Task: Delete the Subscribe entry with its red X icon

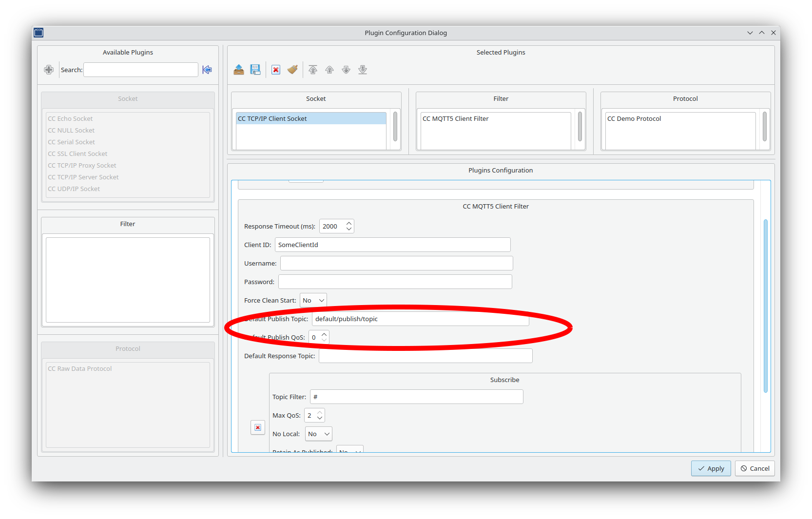Action: (258, 427)
